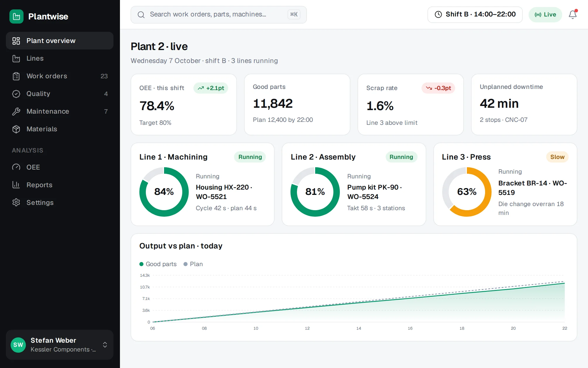Focus the search work orders input field

click(x=218, y=14)
